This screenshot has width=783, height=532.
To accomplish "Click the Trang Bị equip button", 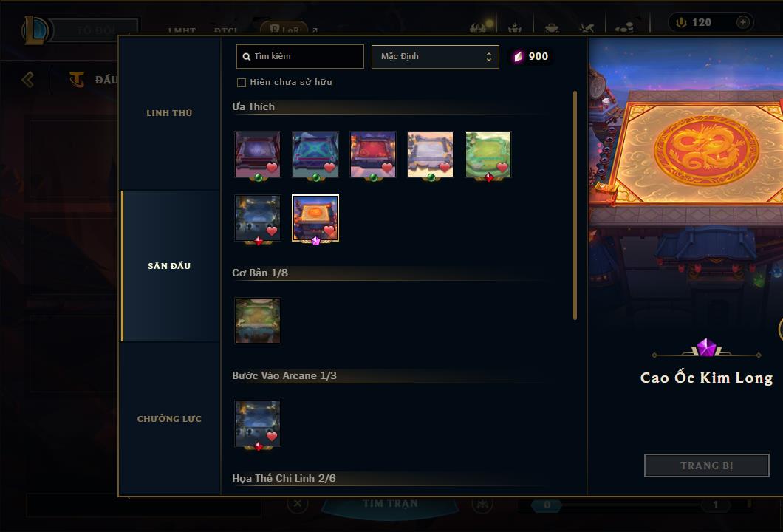I will click(706, 465).
